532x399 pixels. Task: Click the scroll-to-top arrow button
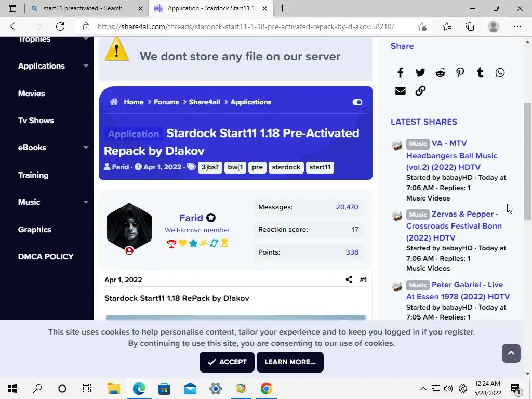pyautogui.click(x=511, y=353)
